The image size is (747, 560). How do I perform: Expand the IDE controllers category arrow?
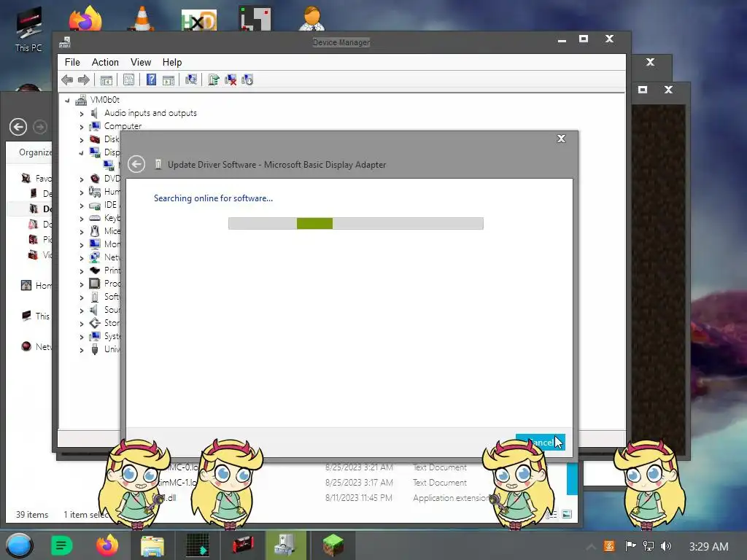tap(82, 206)
